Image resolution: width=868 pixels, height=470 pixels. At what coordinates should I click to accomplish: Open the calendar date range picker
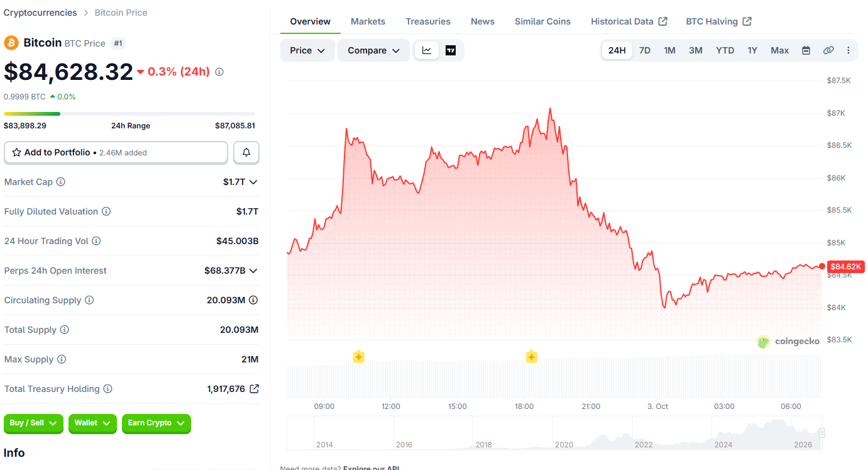pos(806,50)
